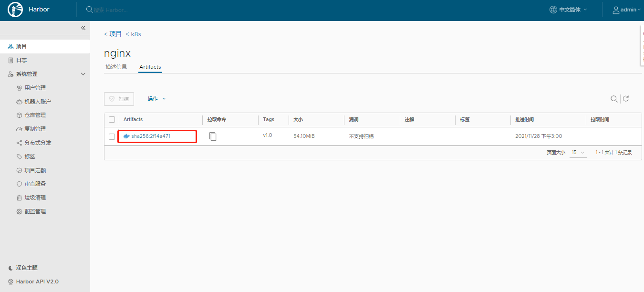Sort by the 大小 column header
Screen dimensions: 644x292
click(x=298, y=120)
